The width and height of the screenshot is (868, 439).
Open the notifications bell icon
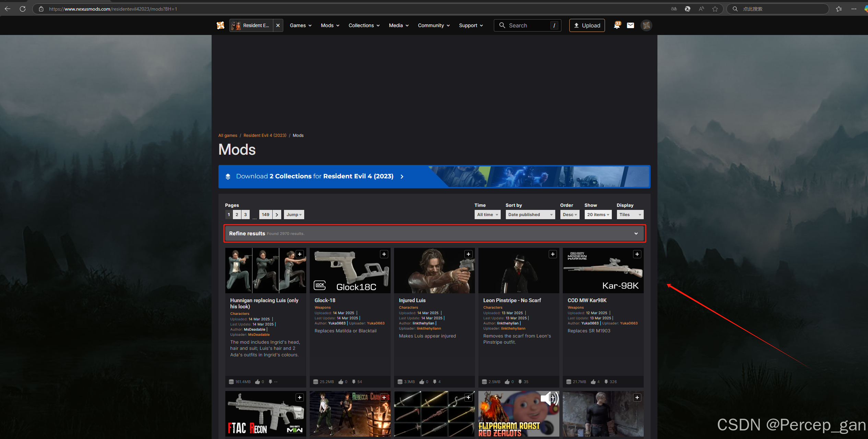click(x=617, y=25)
